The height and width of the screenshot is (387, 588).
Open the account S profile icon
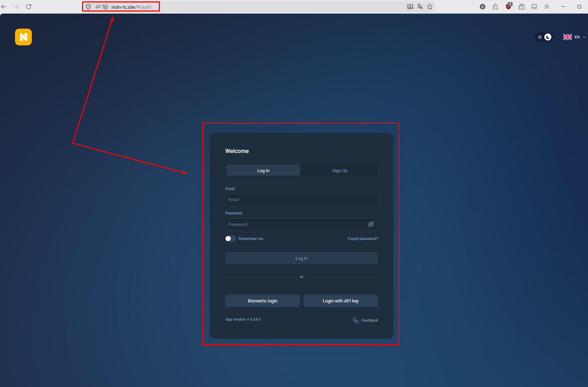(483, 7)
